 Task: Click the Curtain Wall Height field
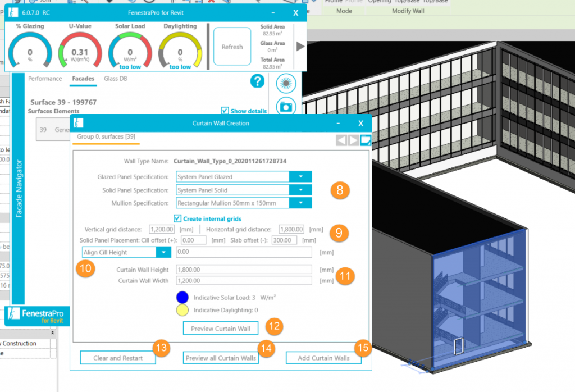coord(244,270)
